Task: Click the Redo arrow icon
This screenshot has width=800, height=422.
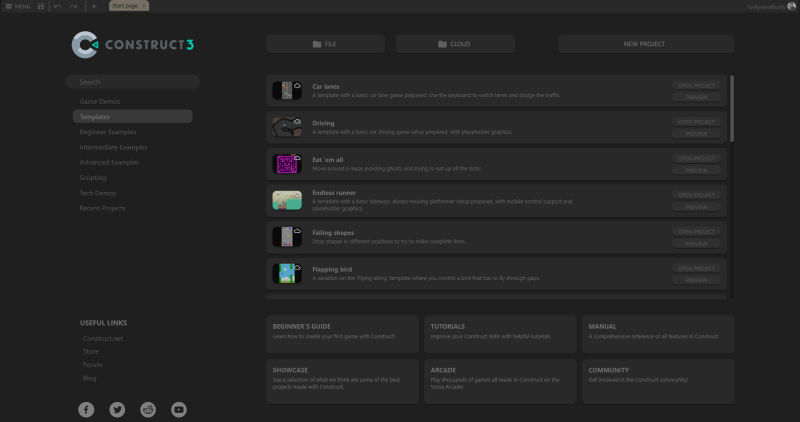Action: [x=73, y=6]
